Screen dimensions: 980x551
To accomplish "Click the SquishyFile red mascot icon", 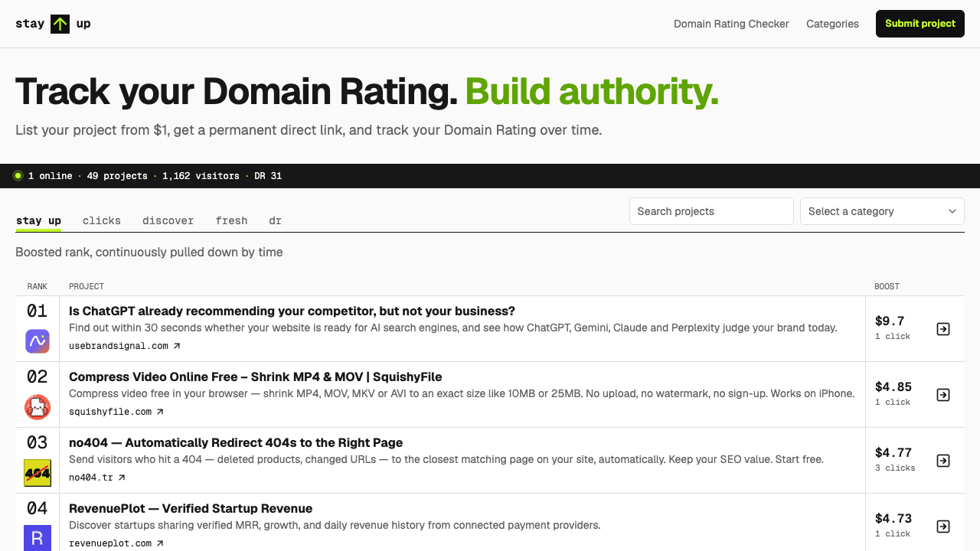I will point(38,407).
